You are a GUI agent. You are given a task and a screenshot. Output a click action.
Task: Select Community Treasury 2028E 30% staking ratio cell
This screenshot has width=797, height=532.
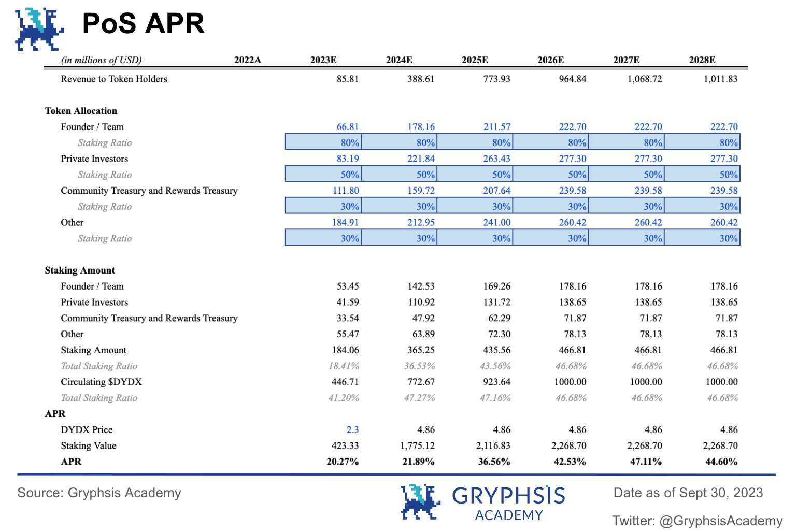tap(702, 206)
